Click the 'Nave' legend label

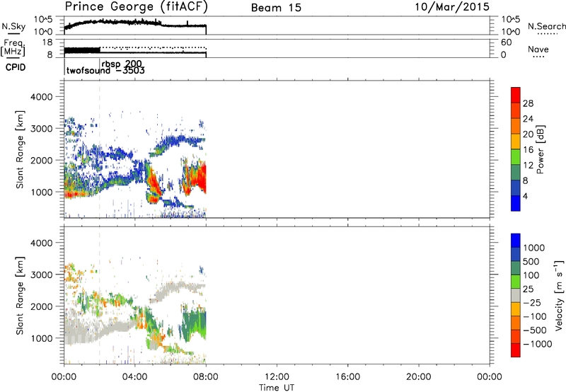pos(538,50)
